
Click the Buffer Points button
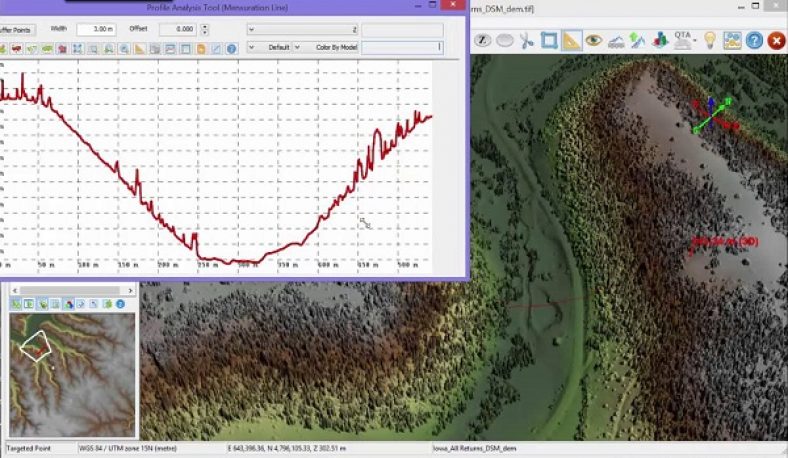(16, 30)
